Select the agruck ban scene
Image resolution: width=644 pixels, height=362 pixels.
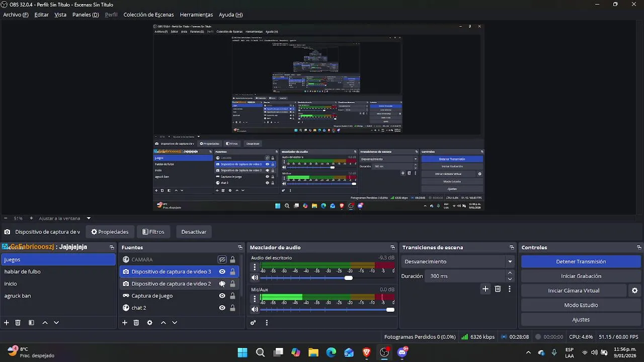[x=58, y=296]
